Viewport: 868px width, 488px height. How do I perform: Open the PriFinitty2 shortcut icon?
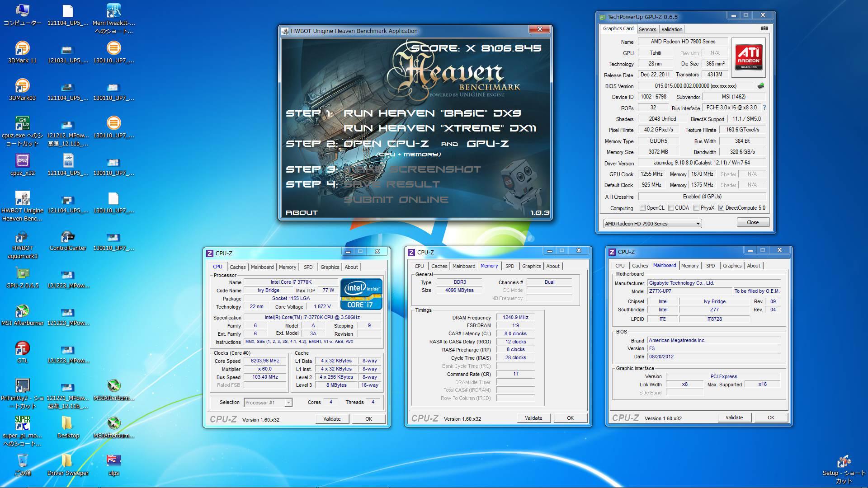22,393
